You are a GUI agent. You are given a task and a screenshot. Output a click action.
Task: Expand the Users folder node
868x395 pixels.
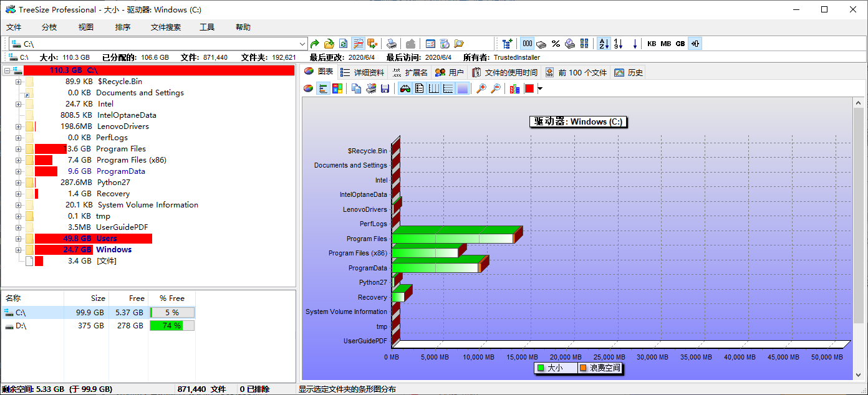[x=18, y=239]
